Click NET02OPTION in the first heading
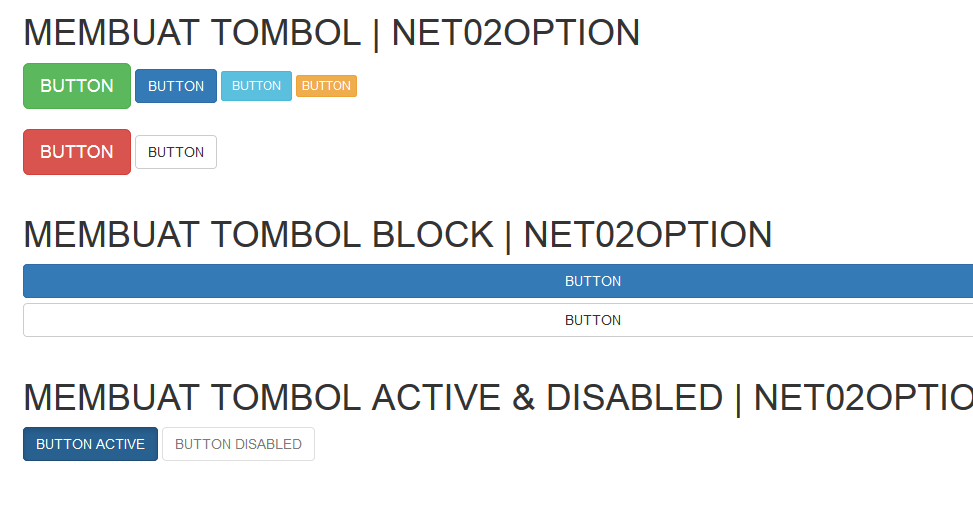973x511 pixels. click(515, 33)
